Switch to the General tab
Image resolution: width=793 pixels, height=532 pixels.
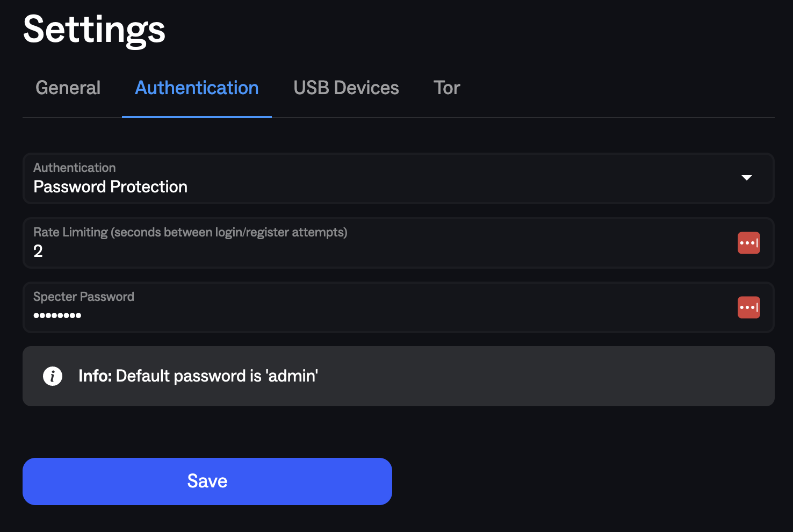[68, 88]
